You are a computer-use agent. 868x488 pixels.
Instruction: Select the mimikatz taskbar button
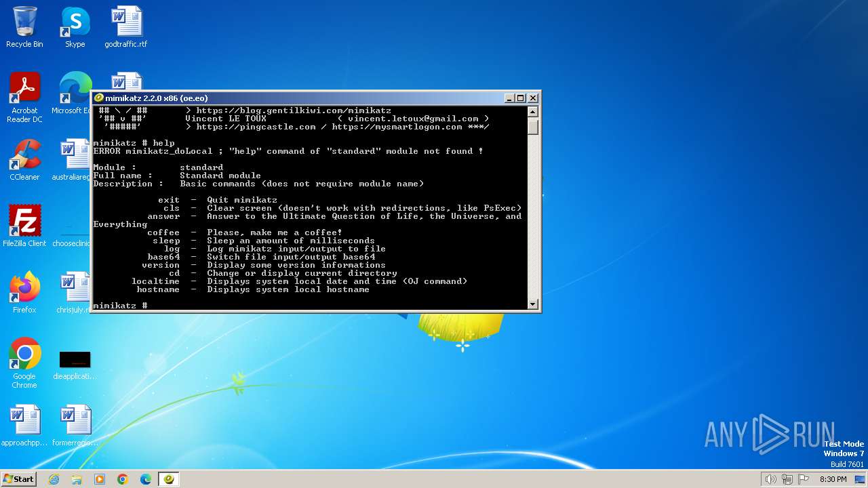click(169, 479)
